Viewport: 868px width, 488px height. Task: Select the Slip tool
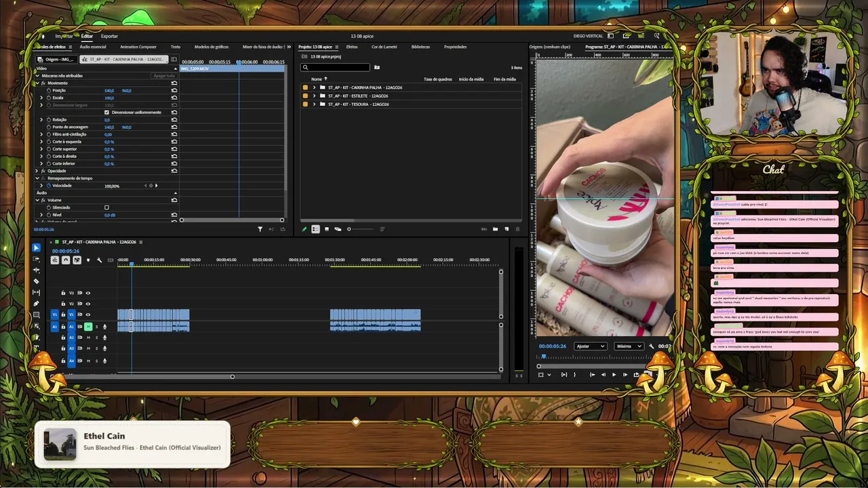point(37,292)
